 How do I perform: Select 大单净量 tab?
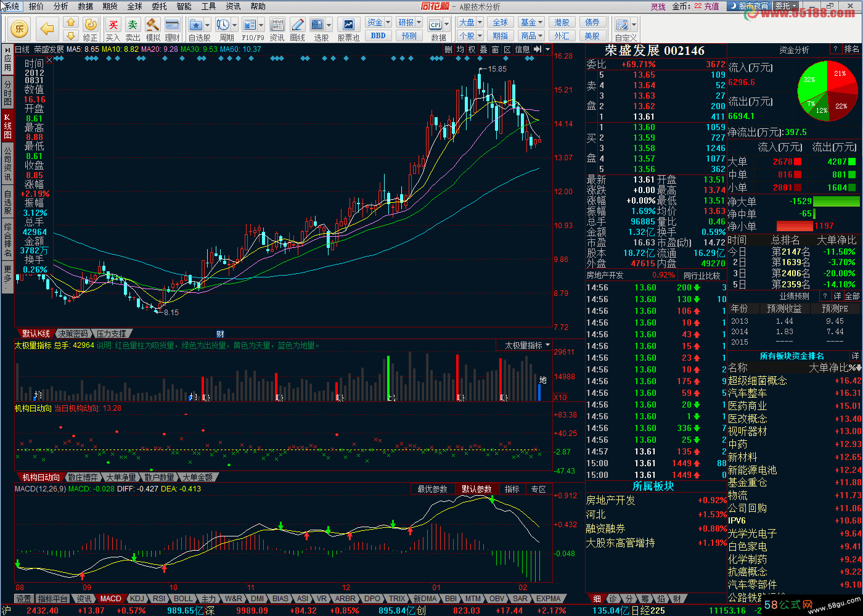121,477
